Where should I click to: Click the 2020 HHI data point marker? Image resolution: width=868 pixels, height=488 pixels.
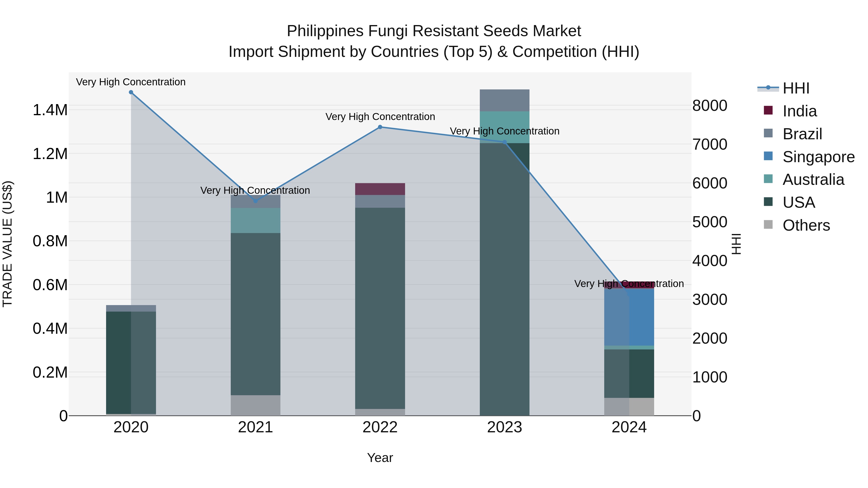[x=131, y=92]
